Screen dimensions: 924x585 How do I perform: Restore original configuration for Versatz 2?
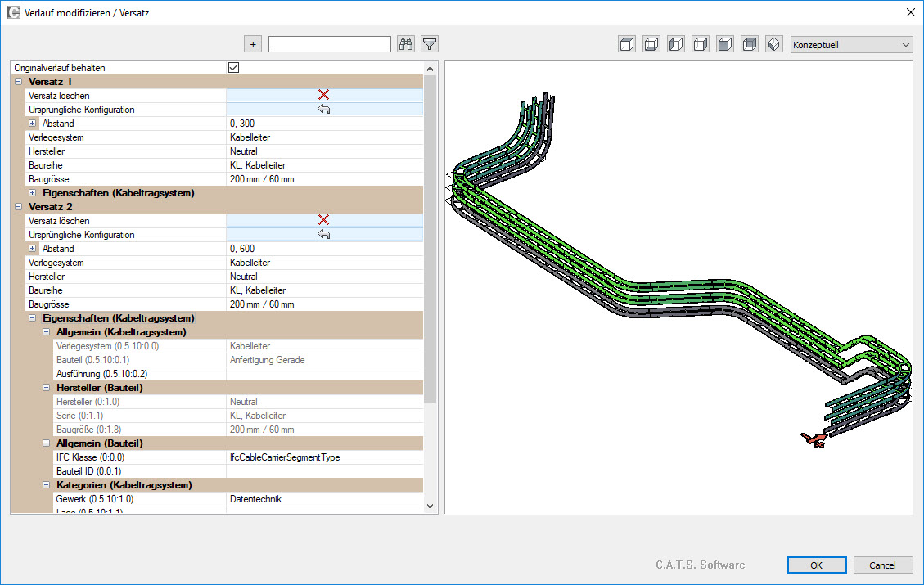[x=323, y=235]
